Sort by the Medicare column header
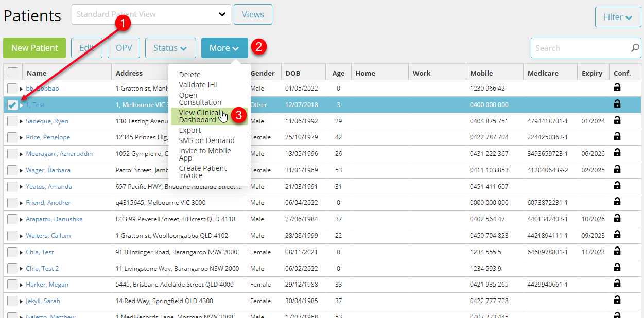 (549, 73)
